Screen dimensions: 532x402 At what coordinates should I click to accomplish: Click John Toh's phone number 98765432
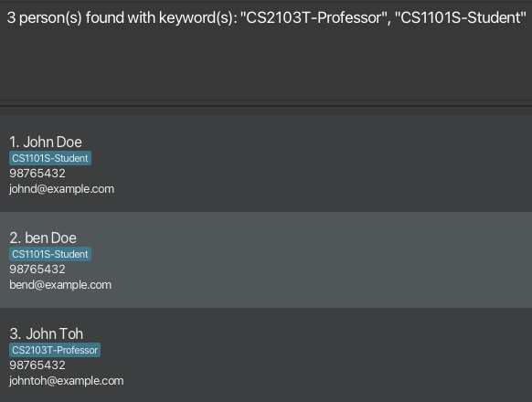(37, 365)
